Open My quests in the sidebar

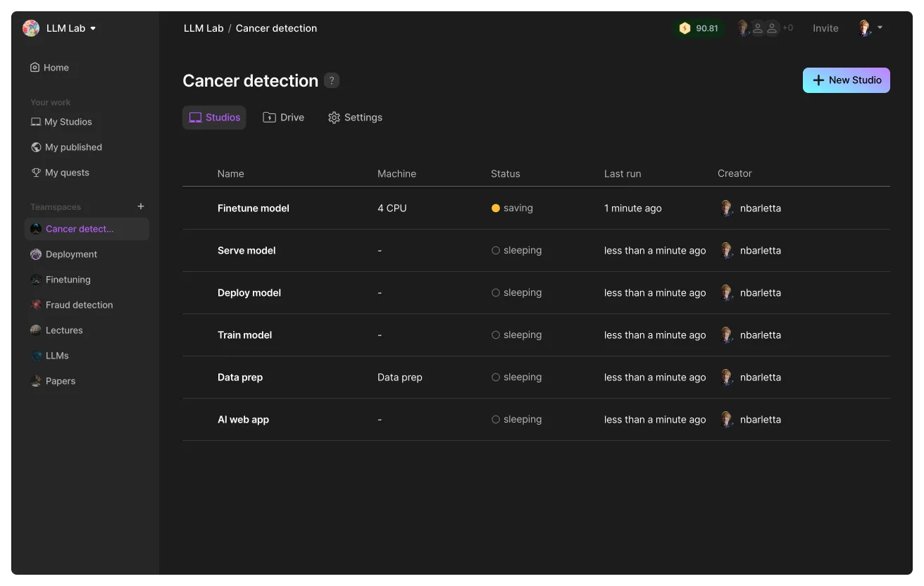click(60, 173)
